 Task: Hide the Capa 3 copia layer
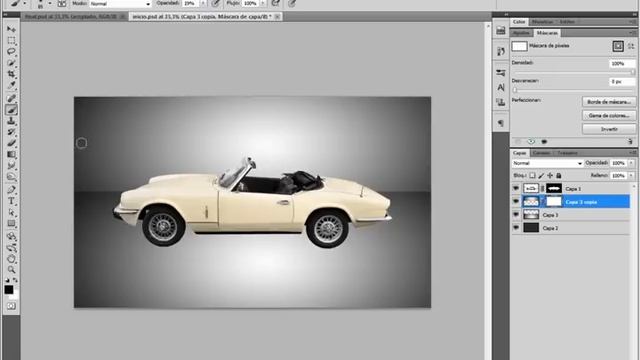point(516,202)
